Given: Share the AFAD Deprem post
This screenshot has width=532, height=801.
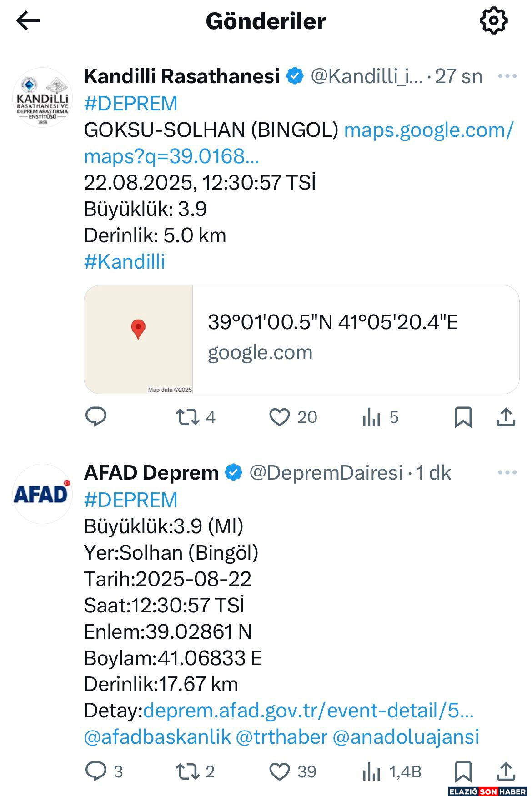Looking at the screenshot, I should point(506,771).
